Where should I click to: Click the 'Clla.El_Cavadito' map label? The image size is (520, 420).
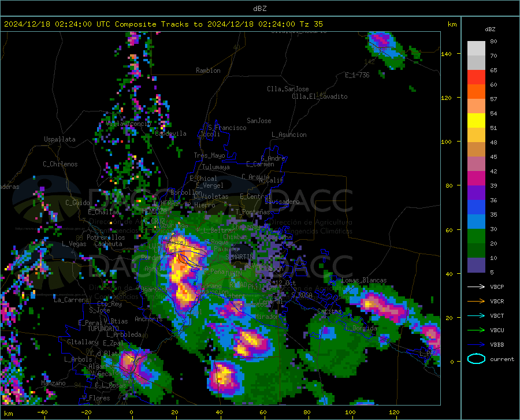pos(320,96)
